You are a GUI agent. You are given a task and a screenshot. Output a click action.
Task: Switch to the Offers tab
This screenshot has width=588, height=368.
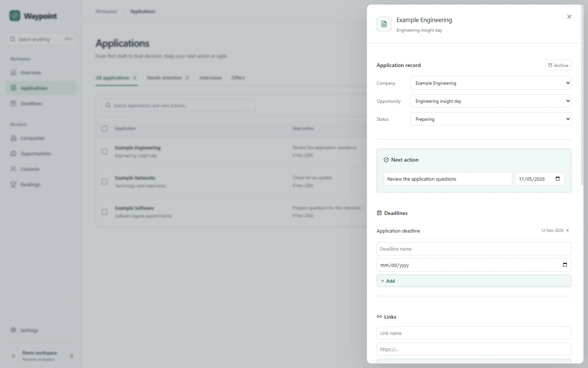coord(238,78)
